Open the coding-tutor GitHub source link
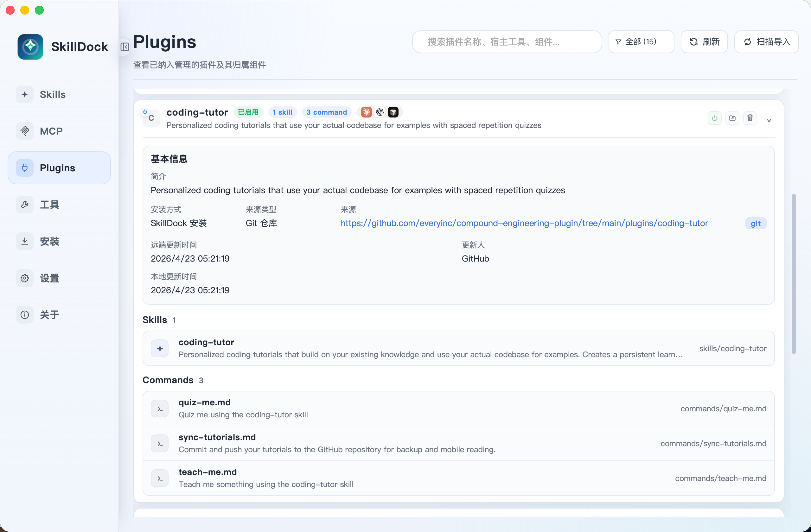This screenshot has height=532, width=811. (524, 223)
